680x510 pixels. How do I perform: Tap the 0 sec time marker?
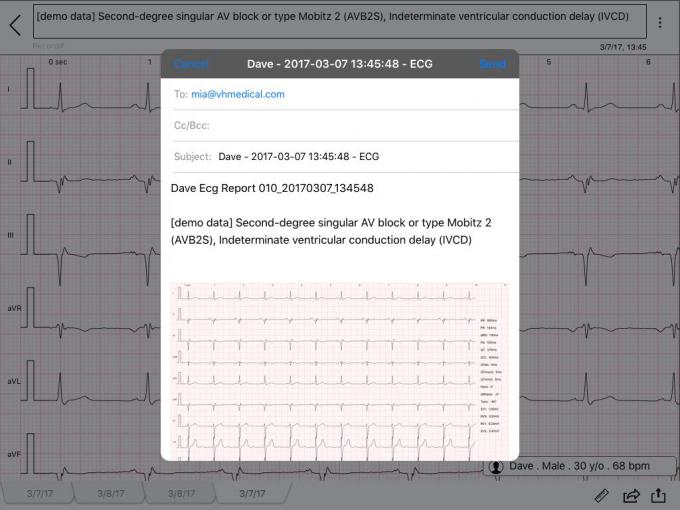(58, 62)
